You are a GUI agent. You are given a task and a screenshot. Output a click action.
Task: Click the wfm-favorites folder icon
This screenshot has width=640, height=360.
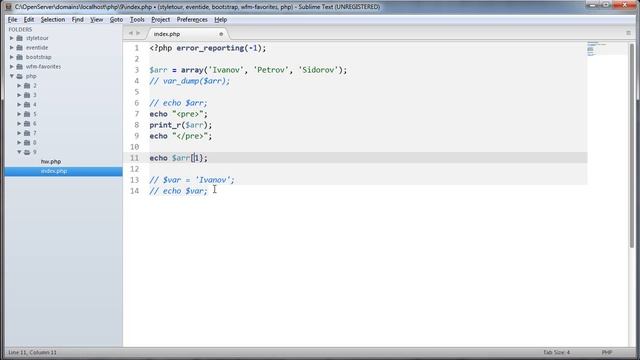[20, 67]
